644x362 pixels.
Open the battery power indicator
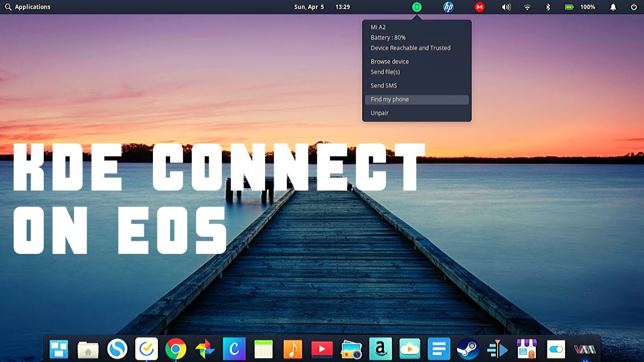click(x=569, y=7)
